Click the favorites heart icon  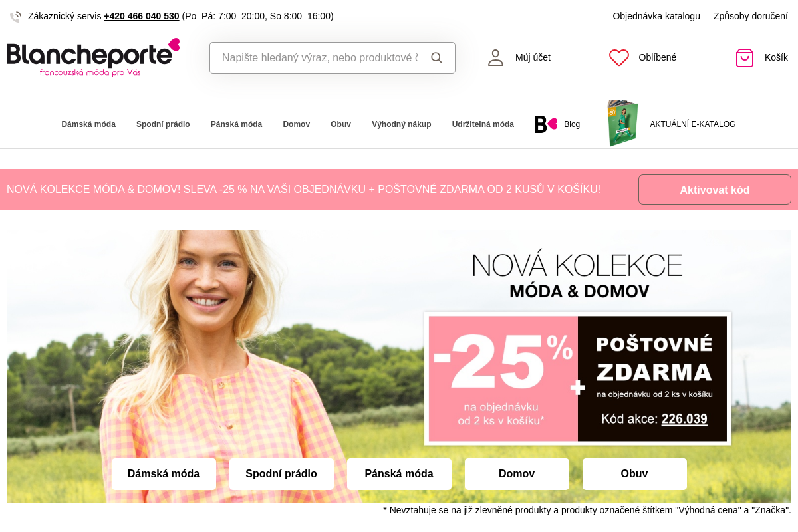click(x=619, y=58)
